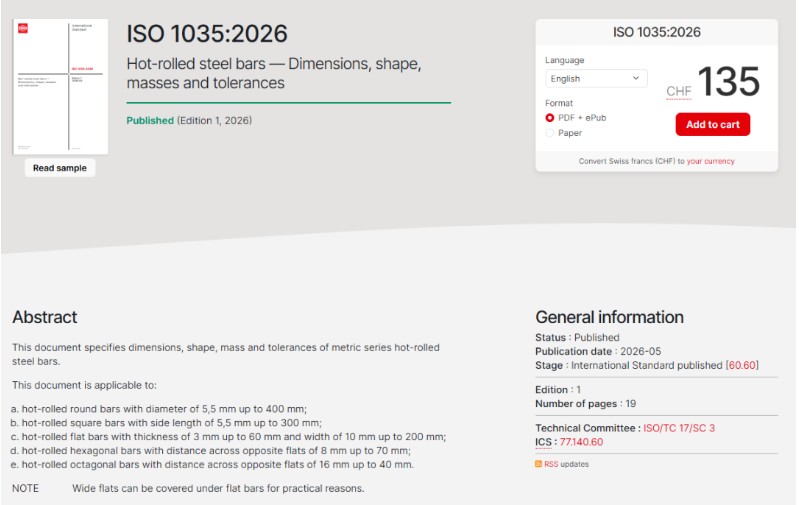
Task: Open the ISO/TC 17/SC 3 committee link
Action: coord(679,428)
